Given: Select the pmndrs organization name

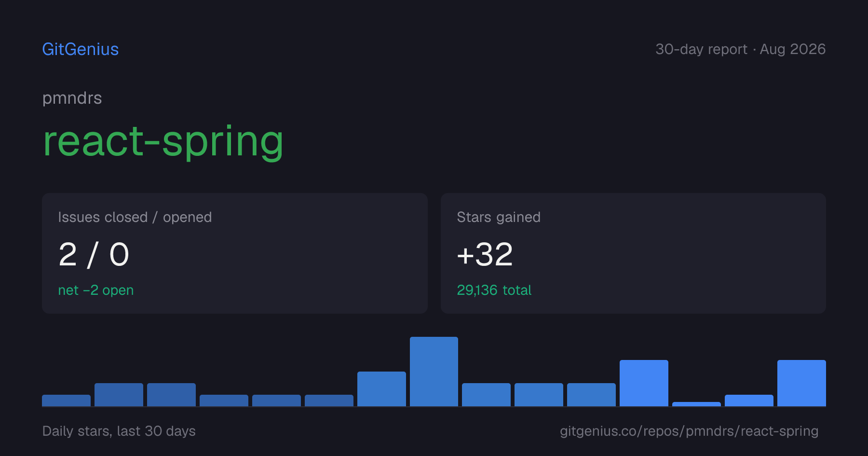Looking at the screenshot, I should [x=72, y=98].
